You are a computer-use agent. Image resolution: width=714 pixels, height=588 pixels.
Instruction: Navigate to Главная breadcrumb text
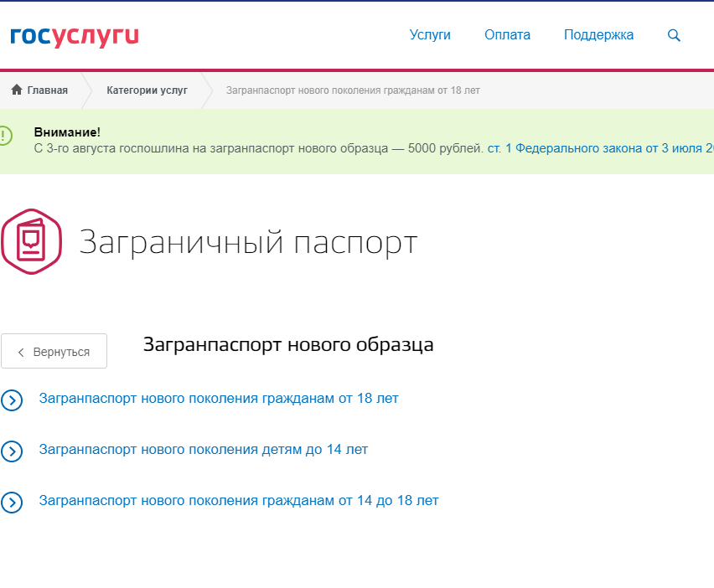(x=47, y=90)
